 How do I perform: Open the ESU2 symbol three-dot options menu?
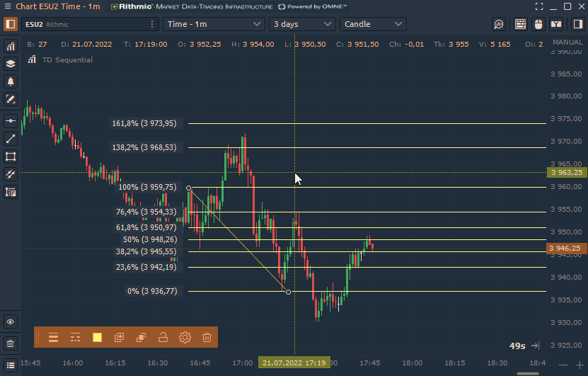[152, 24]
